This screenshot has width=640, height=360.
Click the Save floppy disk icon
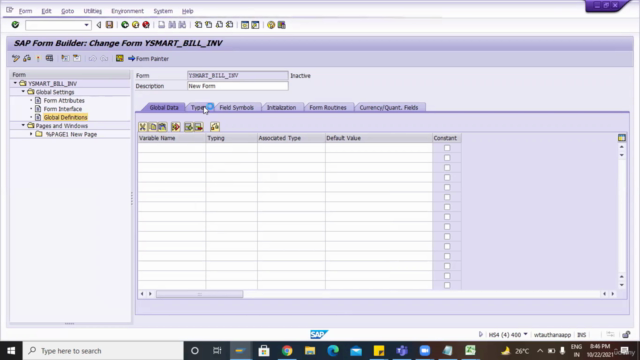pos(109,25)
